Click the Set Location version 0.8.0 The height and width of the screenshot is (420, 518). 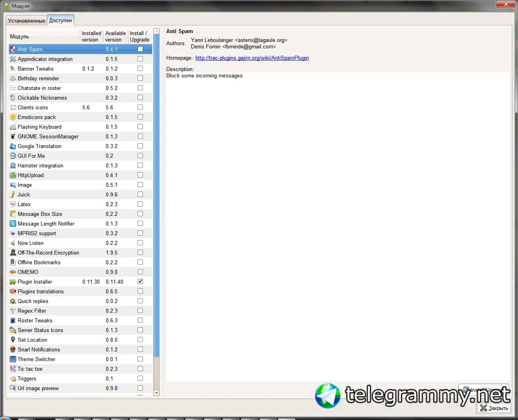[112, 340]
